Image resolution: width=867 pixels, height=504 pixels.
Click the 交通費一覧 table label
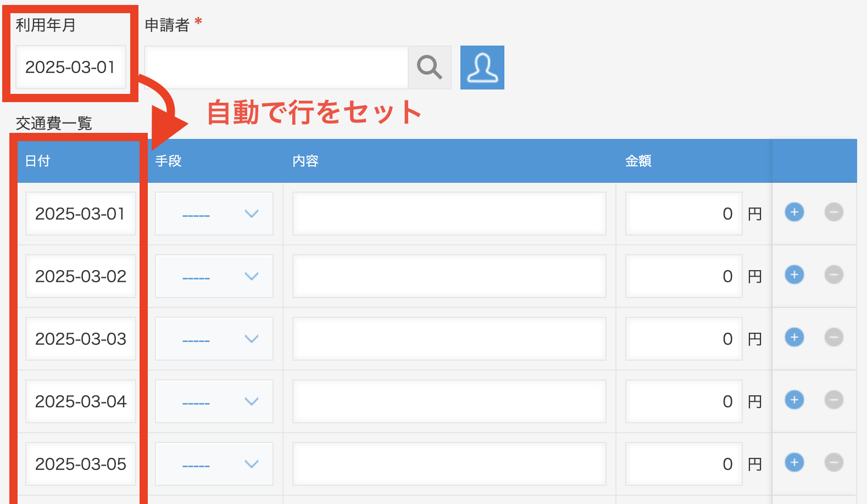(54, 123)
